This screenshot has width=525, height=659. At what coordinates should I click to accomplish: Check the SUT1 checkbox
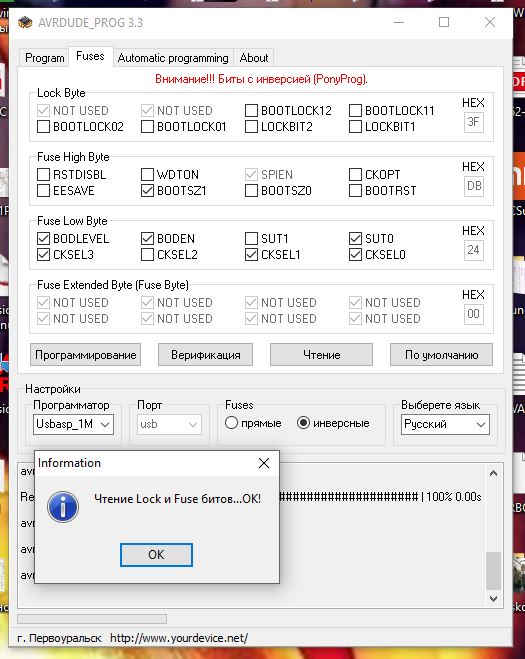click(x=251, y=238)
